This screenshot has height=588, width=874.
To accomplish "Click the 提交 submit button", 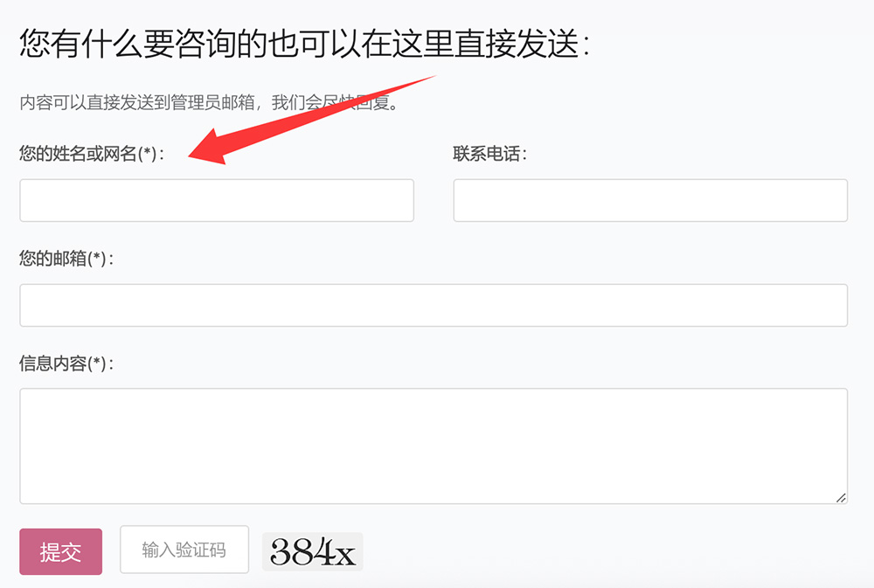I will [x=61, y=551].
